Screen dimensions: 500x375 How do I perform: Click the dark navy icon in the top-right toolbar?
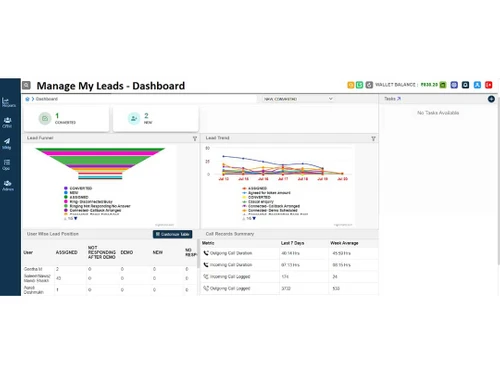tap(465, 85)
